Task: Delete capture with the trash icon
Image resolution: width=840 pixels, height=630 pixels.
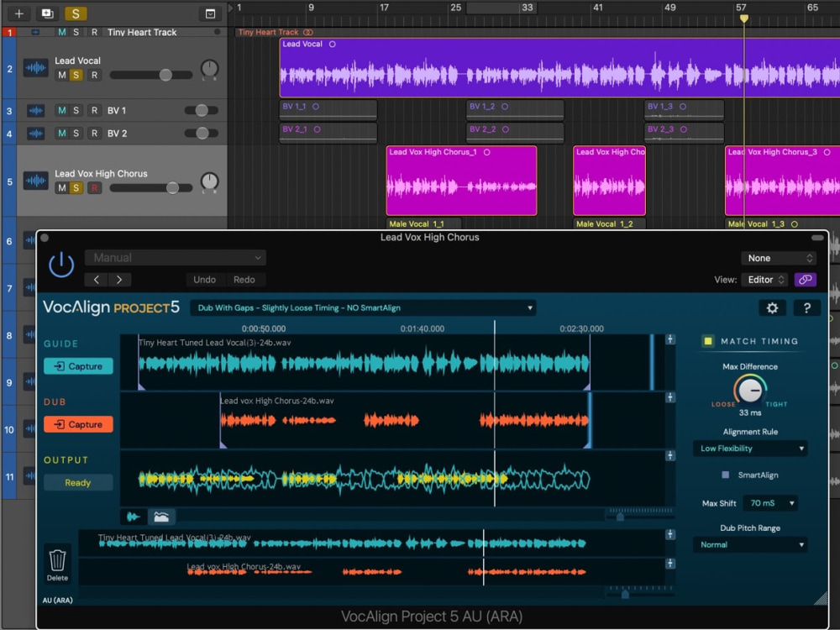Action: pyautogui.click(x=57, y=564)
